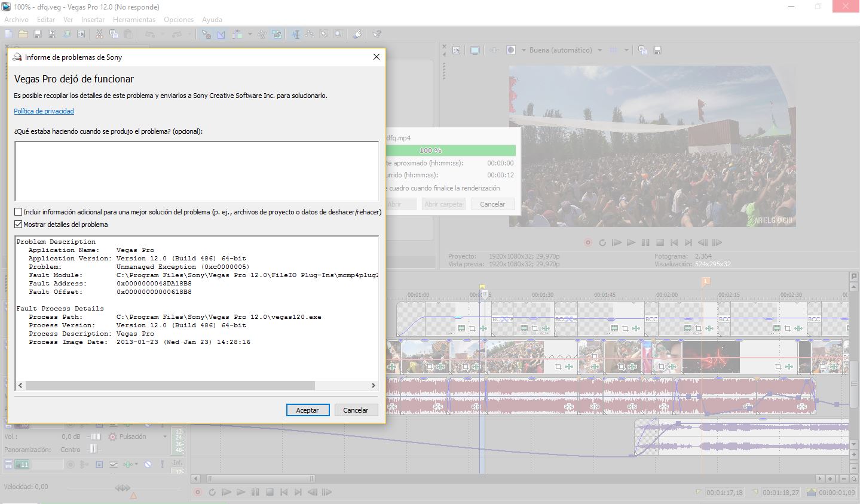This screenshot has height=504, width=860.
Task: Click the Preview on external monitor icon
Action: click(x=475, y=50)
